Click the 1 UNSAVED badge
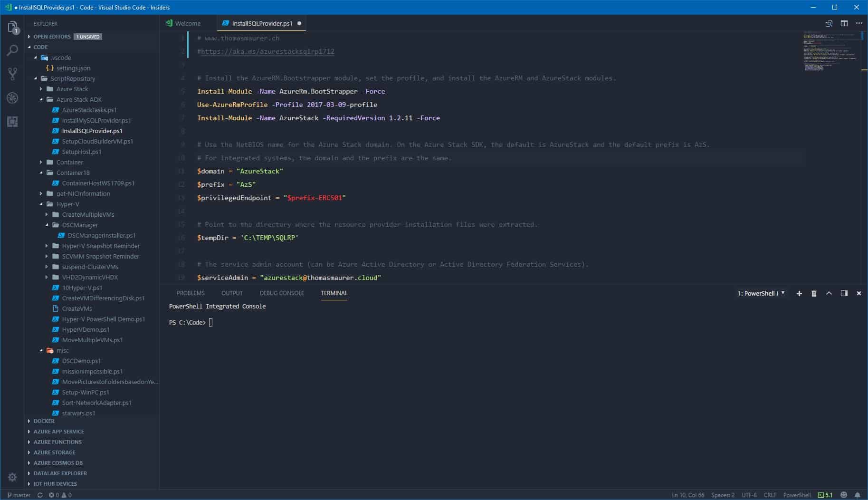Screen dimensions: 868x500 [x=88, y=37]
